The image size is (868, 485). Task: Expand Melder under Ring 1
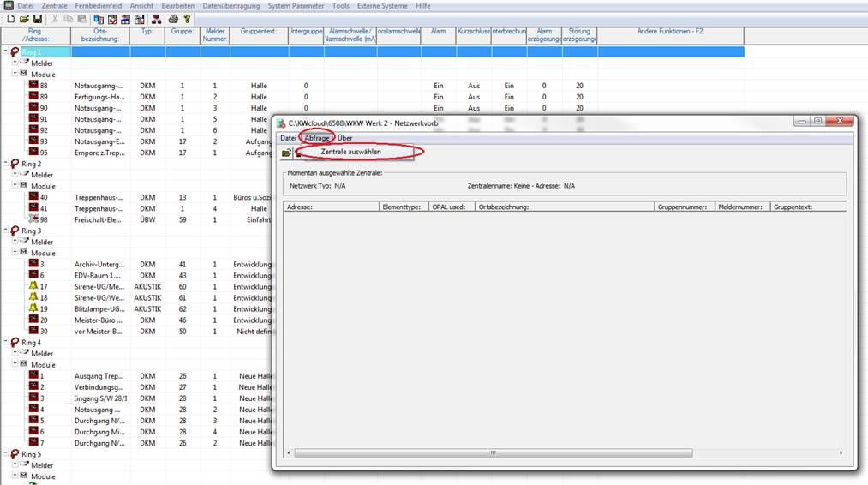(15, 63)
